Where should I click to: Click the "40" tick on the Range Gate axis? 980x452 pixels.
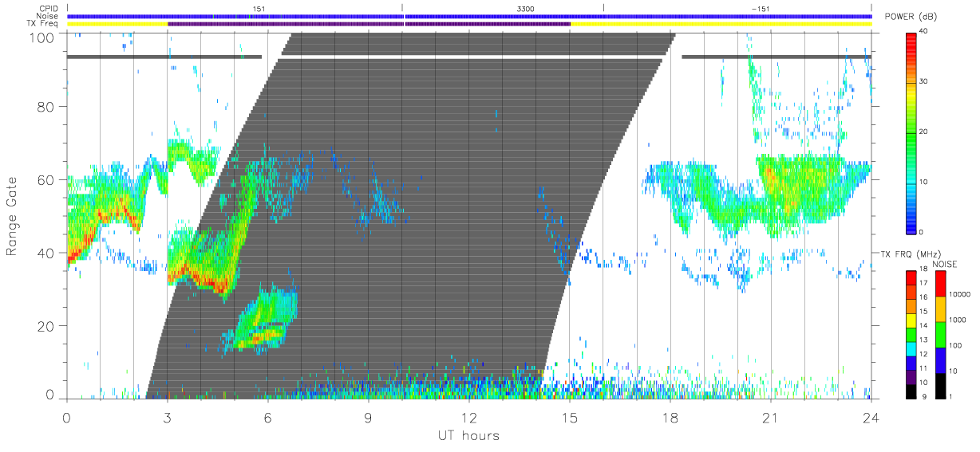(x=45, y=254)
